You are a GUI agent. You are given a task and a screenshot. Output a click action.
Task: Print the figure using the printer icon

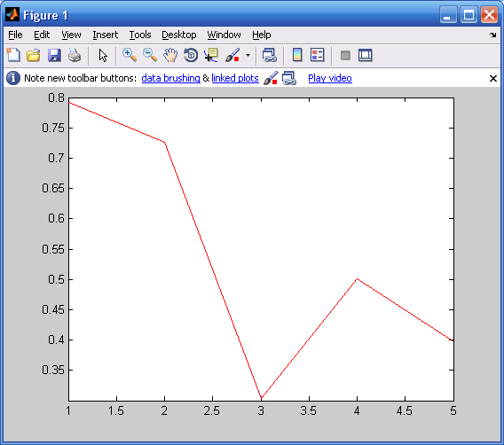75,55
